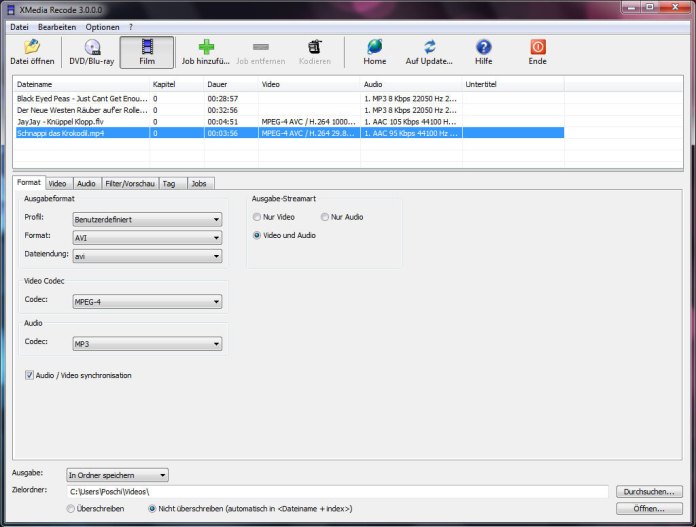Select the Nur Audio radio button
The width and height of the screenshot is (696, 527).
point(325,217)
